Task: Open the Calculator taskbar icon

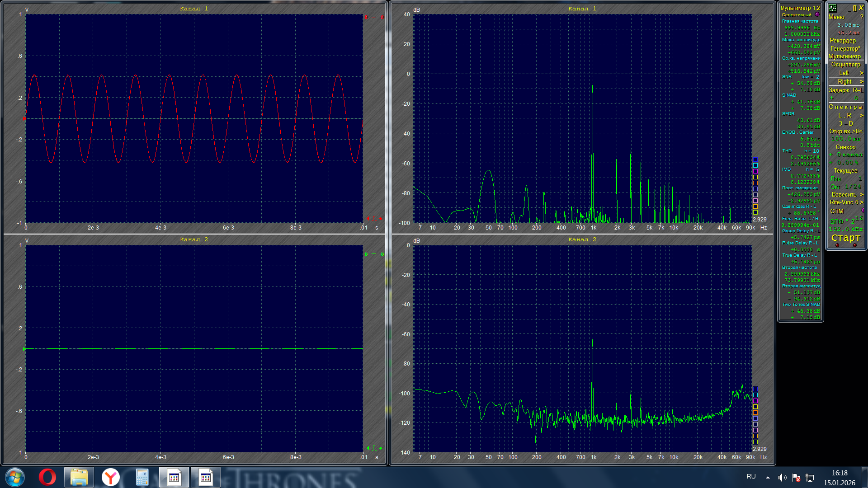Action: [142, 477]
